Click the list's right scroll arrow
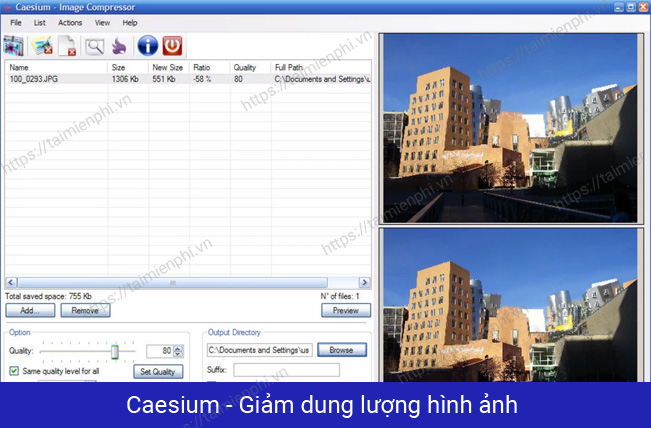 coord(365,283)
